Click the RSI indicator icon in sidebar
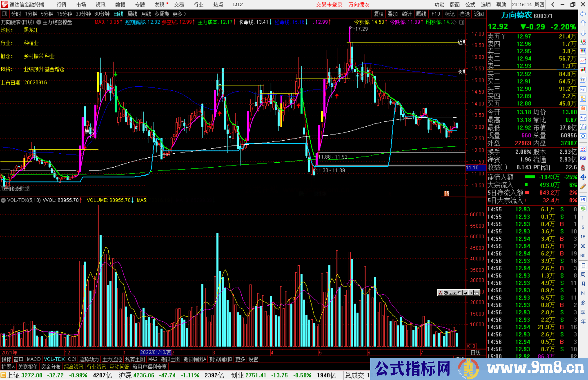The width and height of the screenshot is (588, 380). (583, 158)
